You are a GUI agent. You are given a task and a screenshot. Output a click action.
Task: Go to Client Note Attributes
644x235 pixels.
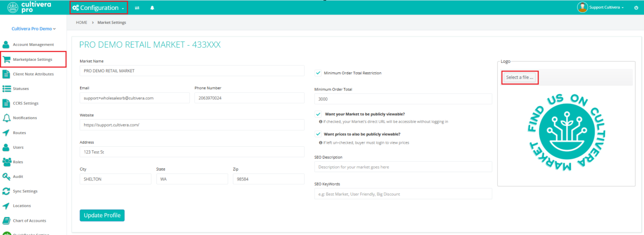pyautogui.click(x=33, y=74)
